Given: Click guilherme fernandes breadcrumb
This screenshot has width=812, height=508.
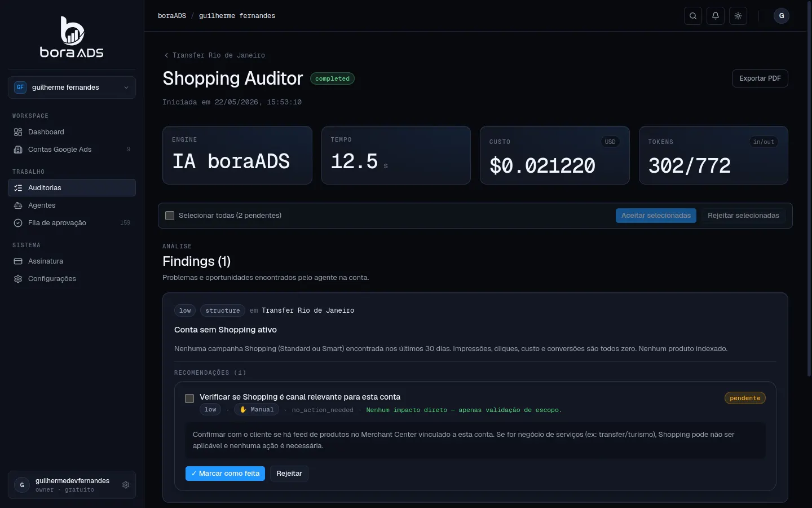Looking at the screenshot, I should (x=237, y=16).
